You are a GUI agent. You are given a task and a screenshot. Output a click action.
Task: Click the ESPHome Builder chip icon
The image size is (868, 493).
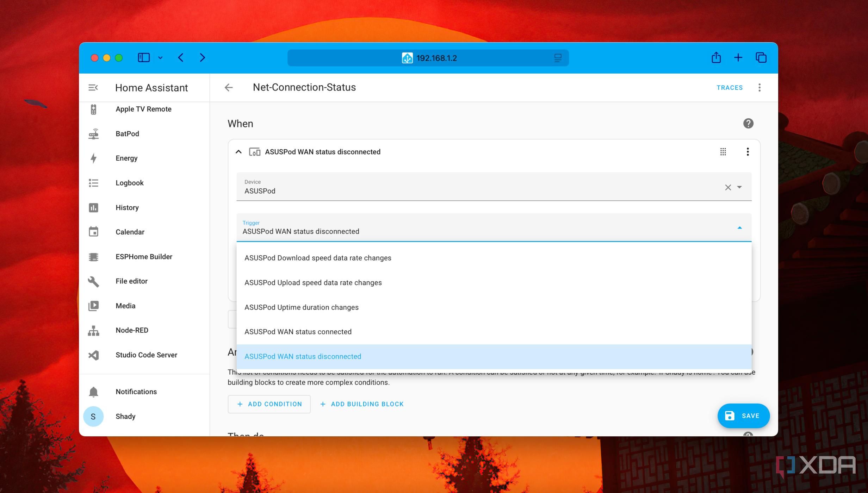93,257
